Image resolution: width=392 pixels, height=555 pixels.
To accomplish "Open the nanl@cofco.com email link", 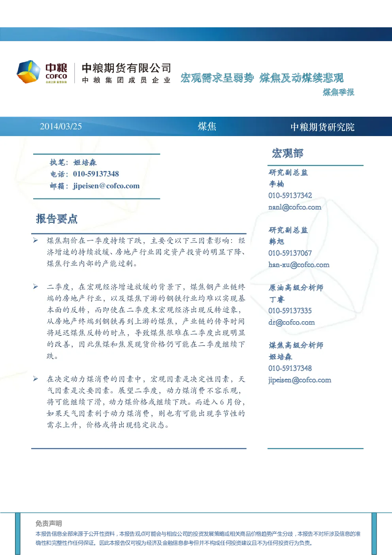I will click(x=295, y=207).
